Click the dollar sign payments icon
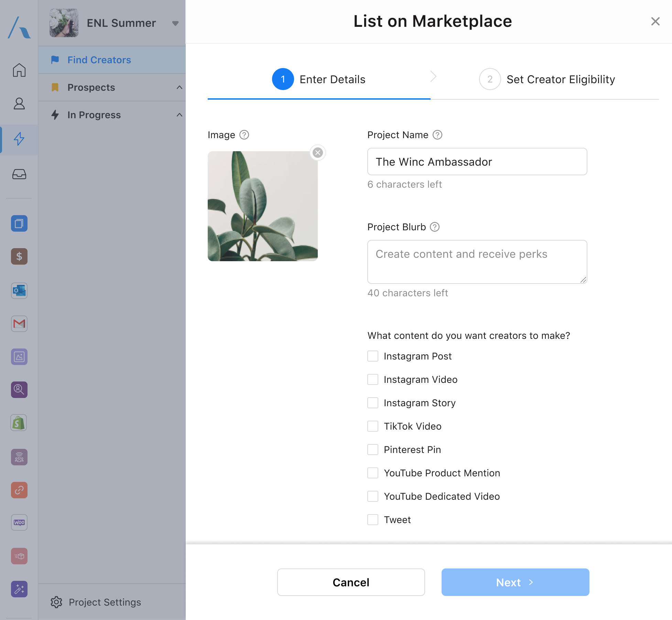The image size is (672, 620). coord(19,256)
